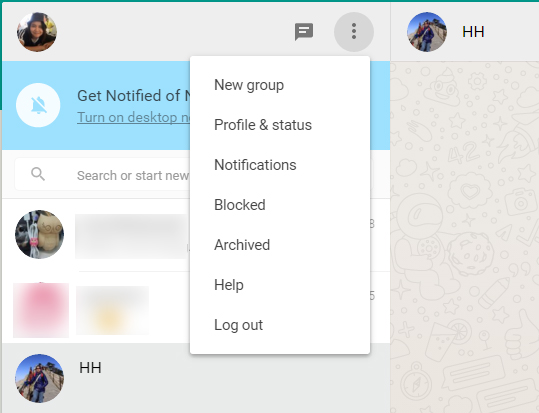This screenshot has height=413, width=539.
Task: Open the new chat icon
Action: pyautogui.click(x=304, y=32)
